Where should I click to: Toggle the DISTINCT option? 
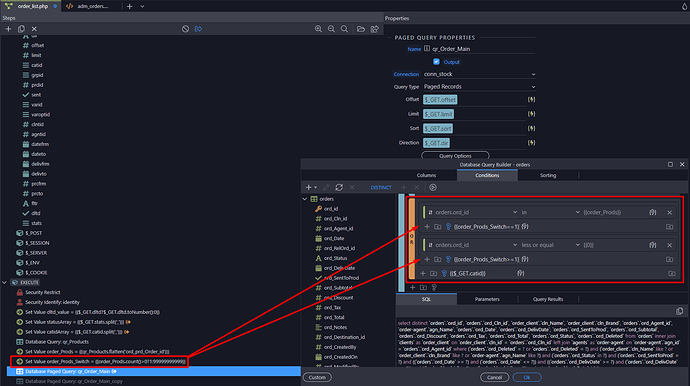[381, 187]
